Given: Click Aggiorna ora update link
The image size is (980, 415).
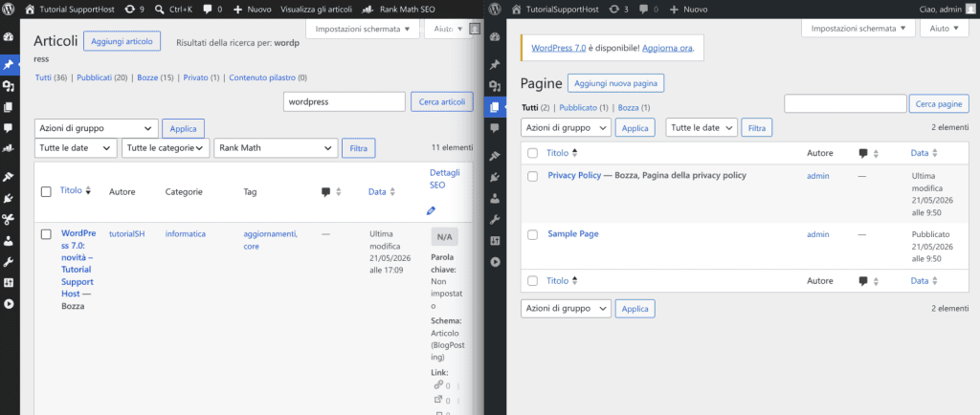Looking at the screenshot, I should pyautogui.click(x=667, y=48).
